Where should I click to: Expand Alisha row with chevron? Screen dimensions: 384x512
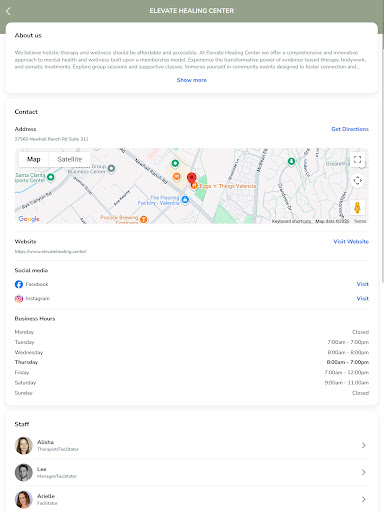tap(364, 445)
